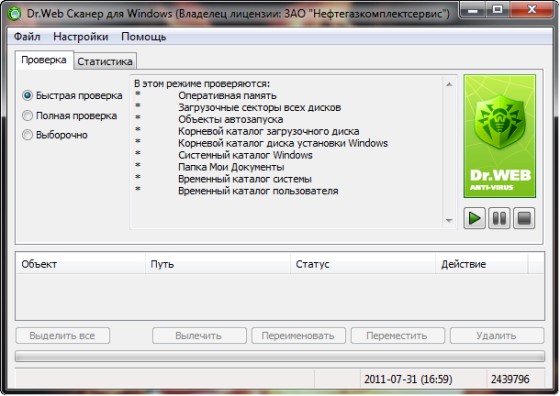This screenshot has height=396, width=560.
Task: Click the 2439796 status bar value
Action: (515, 379)
